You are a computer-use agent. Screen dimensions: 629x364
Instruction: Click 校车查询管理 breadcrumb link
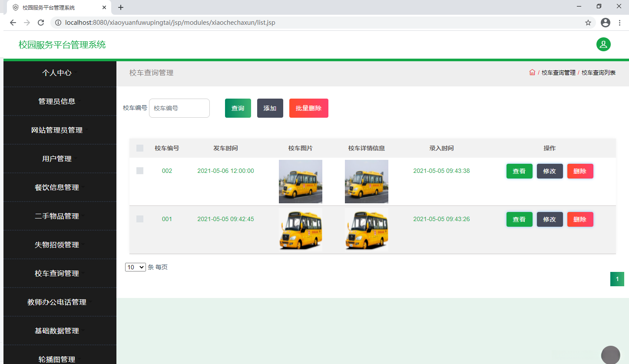pos(559,73)
